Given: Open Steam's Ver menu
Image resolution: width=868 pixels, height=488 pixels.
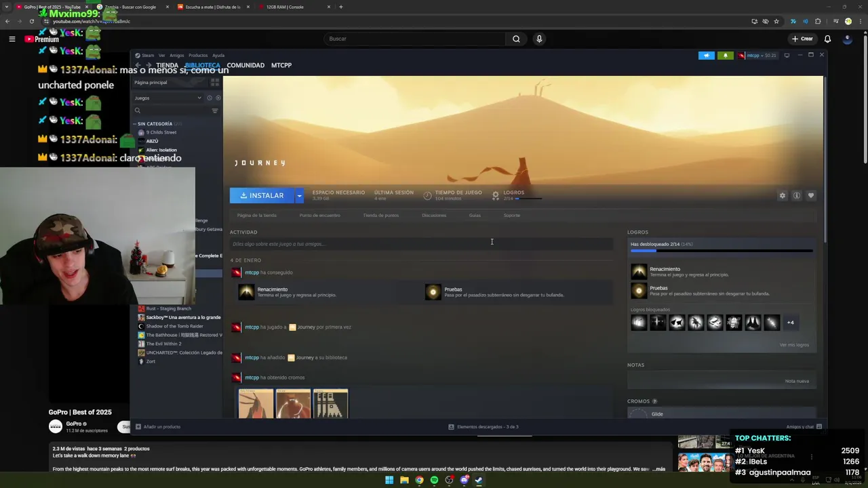Looking at the screenshot, I should click(161, 56).
